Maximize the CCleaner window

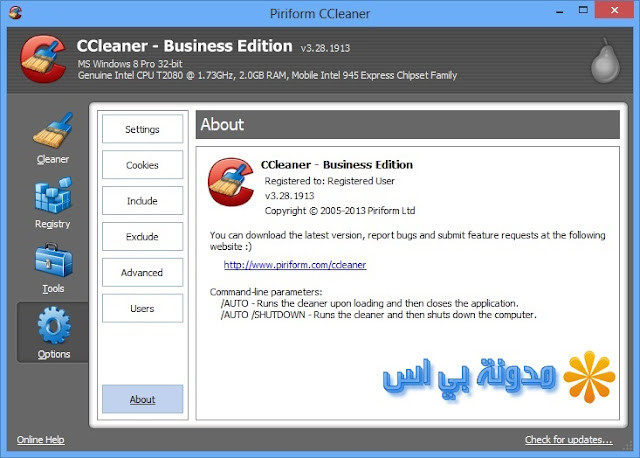[583, 11]
